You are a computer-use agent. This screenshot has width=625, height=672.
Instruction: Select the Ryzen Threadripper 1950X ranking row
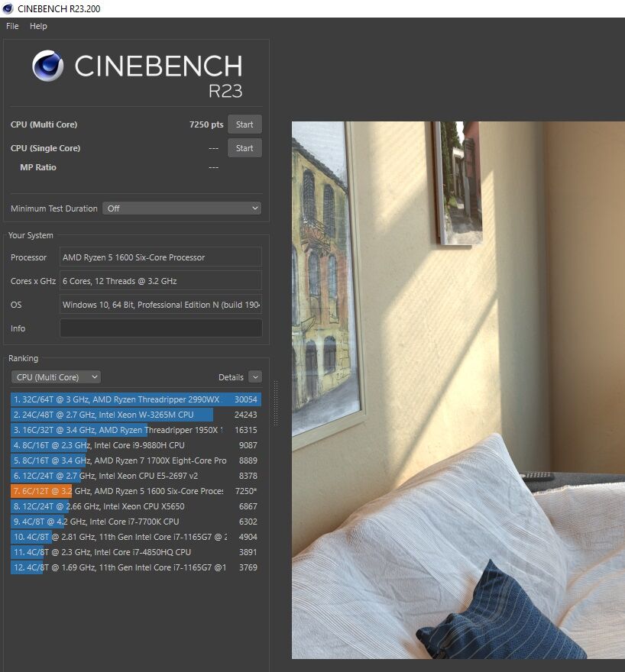coord(136,430)
